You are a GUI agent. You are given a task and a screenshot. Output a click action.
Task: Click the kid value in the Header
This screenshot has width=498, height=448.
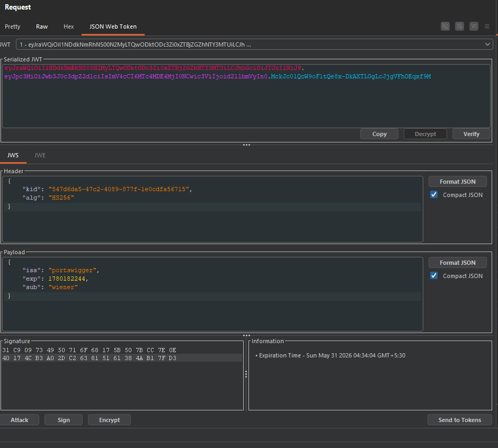[119, 189]
